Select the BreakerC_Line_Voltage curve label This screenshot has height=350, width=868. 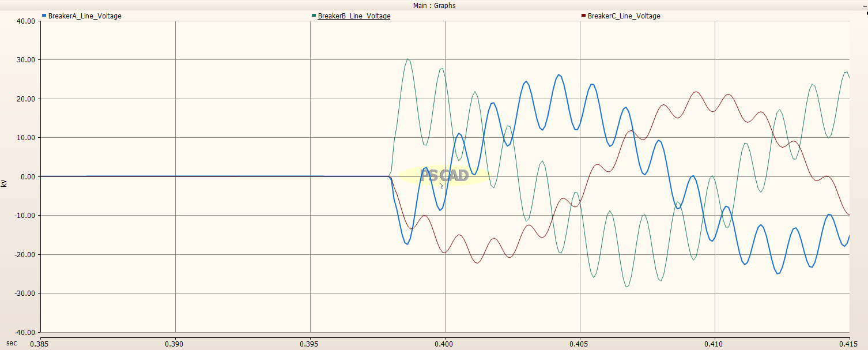tap(624, 16)
